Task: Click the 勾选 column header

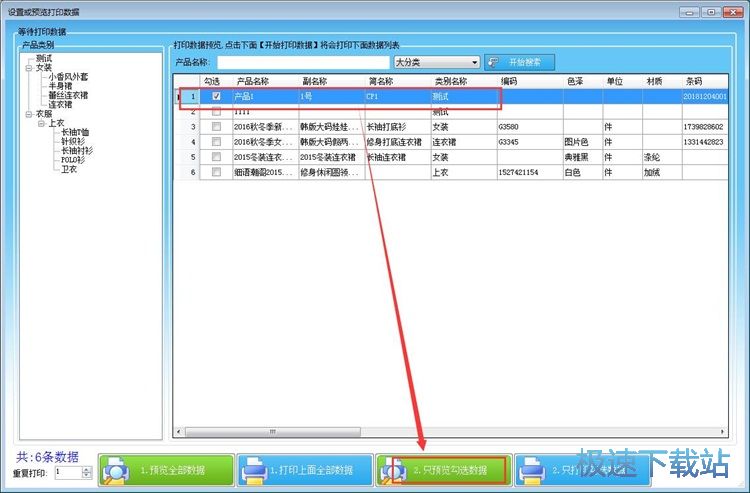Action: coord(212,82)
